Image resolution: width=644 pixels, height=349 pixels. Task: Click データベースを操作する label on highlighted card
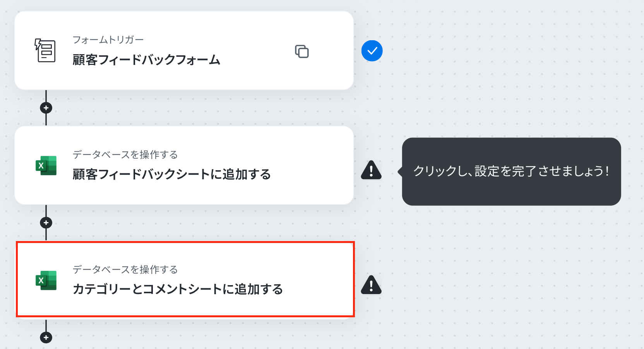tap(125, 270)
